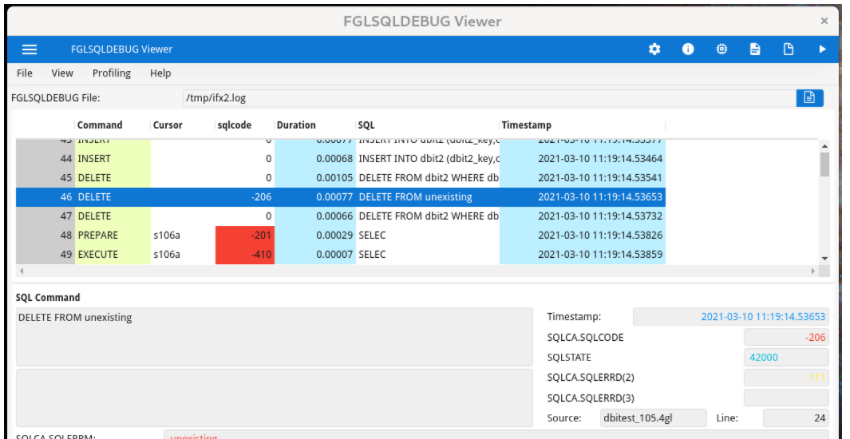Viewport: 850px width, 439px height.
Task: Click duration 0.00029 cell
Action: (315, 235)
